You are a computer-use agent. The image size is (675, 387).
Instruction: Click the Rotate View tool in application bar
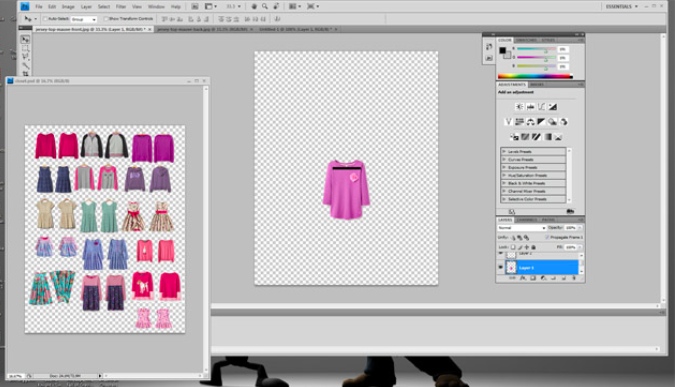coord(276,6)
